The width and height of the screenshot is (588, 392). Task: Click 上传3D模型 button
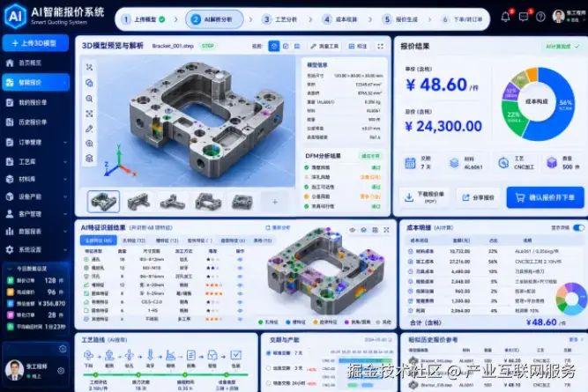(x=35, y=43)
